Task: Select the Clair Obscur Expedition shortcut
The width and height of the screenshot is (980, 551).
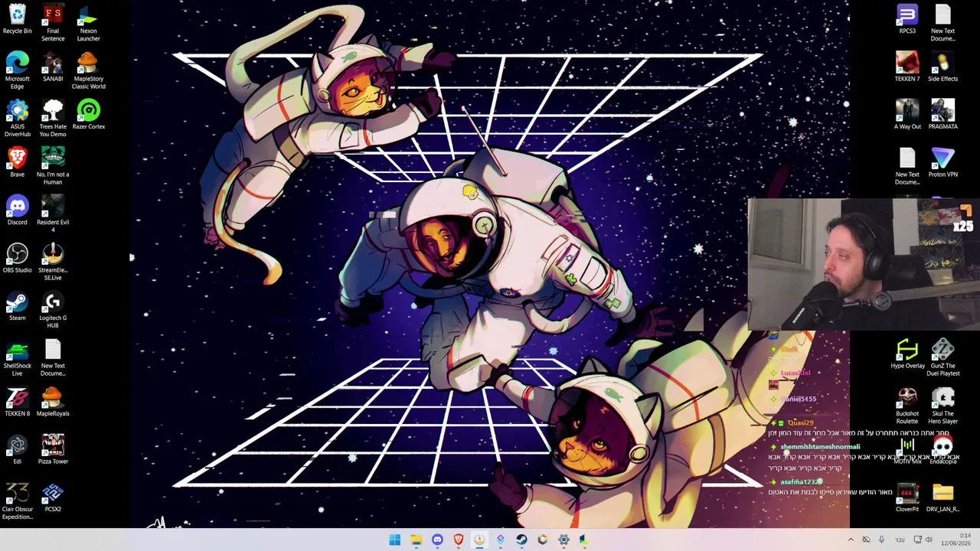Action: click(17, 501)
